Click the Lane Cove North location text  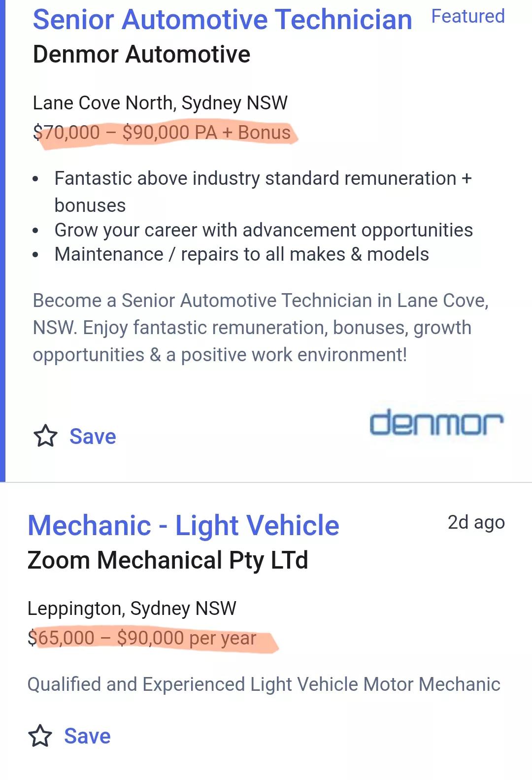click(x=160, y=103)
